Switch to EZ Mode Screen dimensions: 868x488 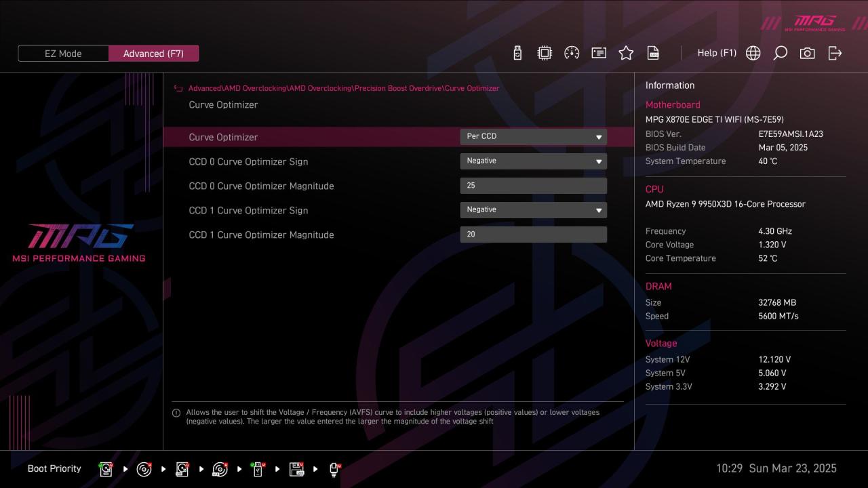click(x=63, y=54)
